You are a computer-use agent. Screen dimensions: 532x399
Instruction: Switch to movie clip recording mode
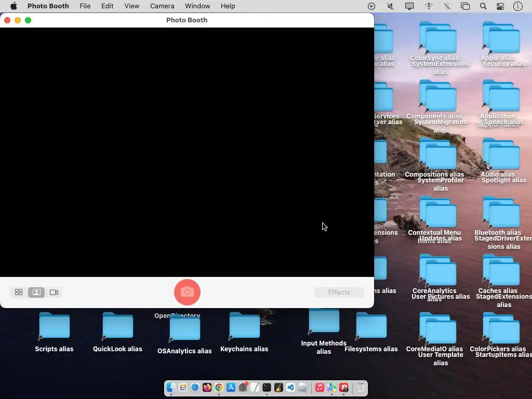[x=54, y=292]
